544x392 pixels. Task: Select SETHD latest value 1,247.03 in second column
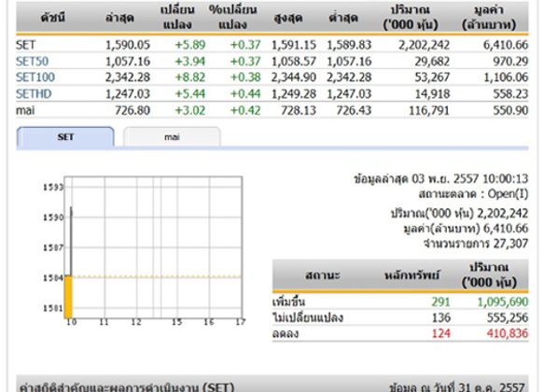click(x=128, y=93)
